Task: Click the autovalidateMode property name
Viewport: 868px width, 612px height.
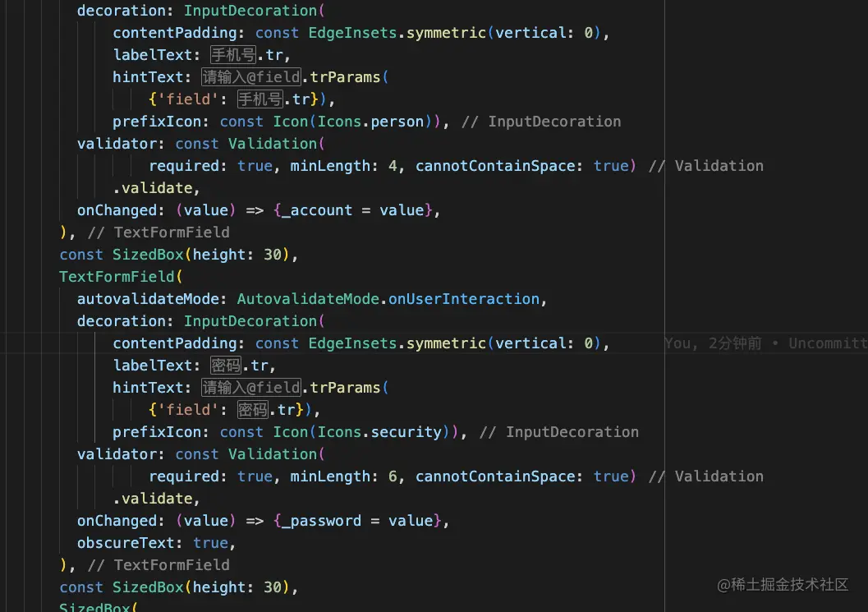Action: tap(148, 299)
